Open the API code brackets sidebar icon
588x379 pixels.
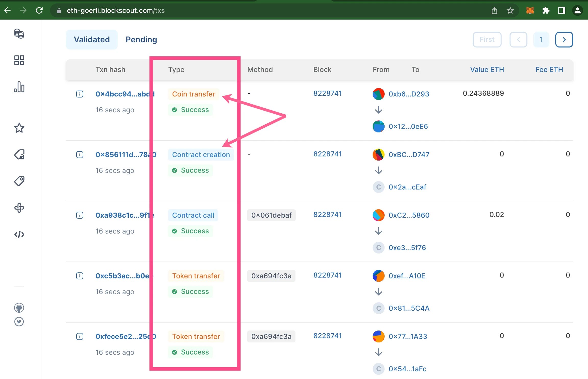(x=19, y=235)
